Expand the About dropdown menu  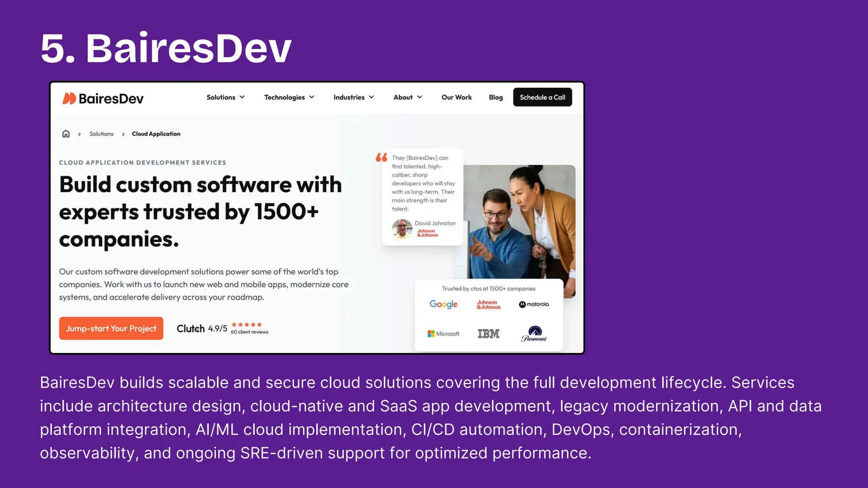click(x=408, y=97)
